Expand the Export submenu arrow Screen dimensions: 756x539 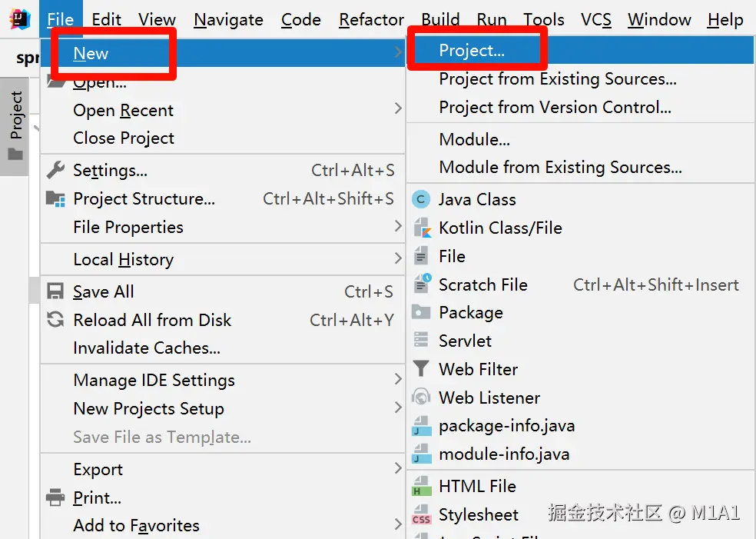click(x=398, y=469)
